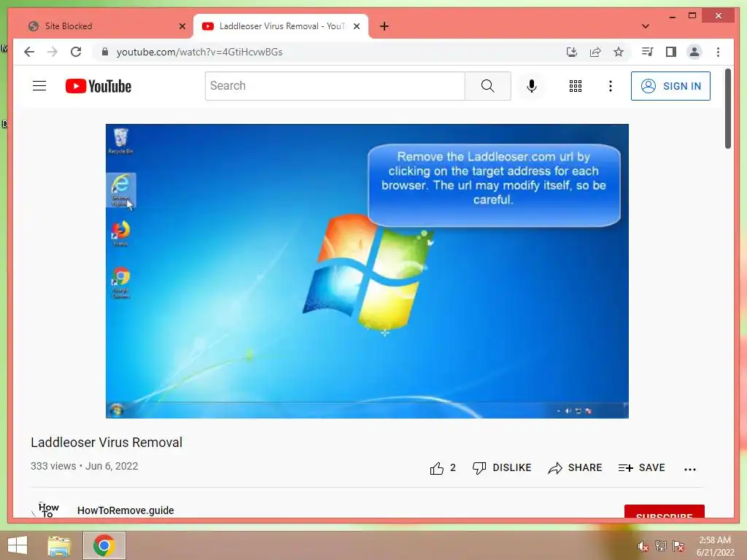
Task: Share this page from address bar
Action: (595, 52)
